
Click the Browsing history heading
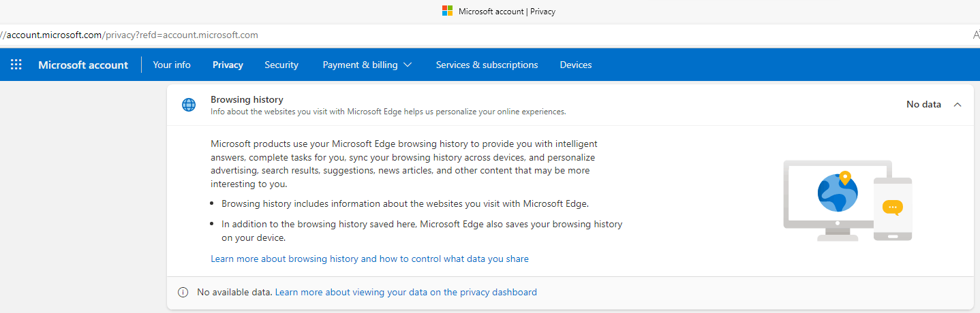coord(247,99)
